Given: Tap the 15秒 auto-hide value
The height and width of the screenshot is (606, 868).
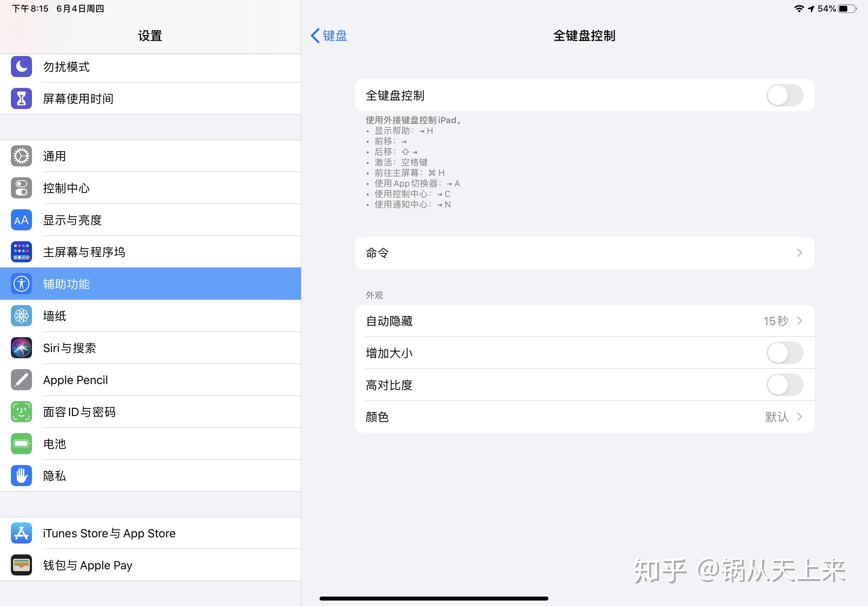Looking at the screenshot, I should pyautogui.click(x=776, y=321).
